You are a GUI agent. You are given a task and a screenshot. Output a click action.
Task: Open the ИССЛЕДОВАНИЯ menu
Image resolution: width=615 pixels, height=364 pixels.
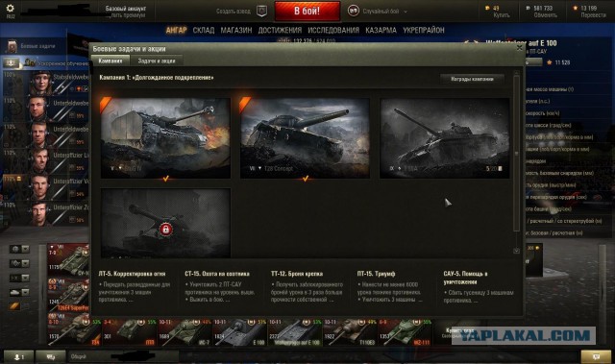click(333, 30)
